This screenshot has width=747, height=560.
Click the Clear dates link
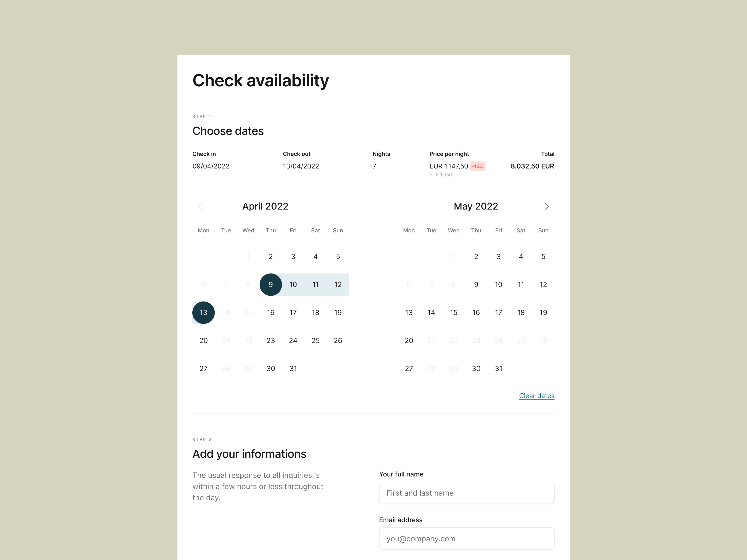[537, 395]
